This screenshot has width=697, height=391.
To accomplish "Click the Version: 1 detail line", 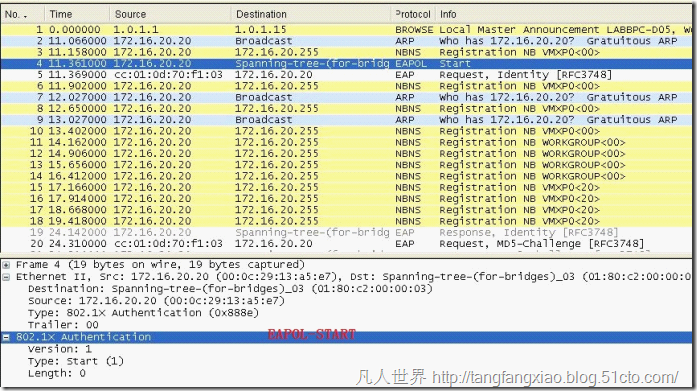I will (x=60, y=349).
